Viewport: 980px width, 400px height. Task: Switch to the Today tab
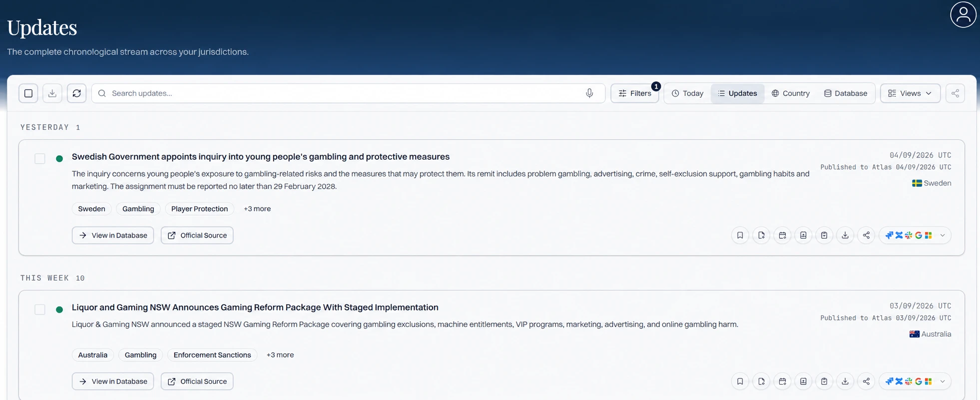pos(688,93)
